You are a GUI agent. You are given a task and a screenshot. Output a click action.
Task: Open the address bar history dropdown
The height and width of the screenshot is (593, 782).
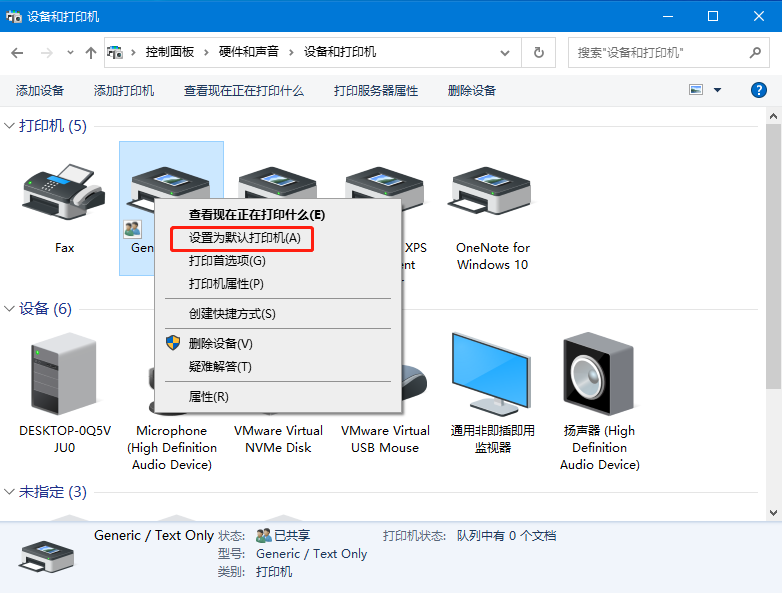coord(505,53)
